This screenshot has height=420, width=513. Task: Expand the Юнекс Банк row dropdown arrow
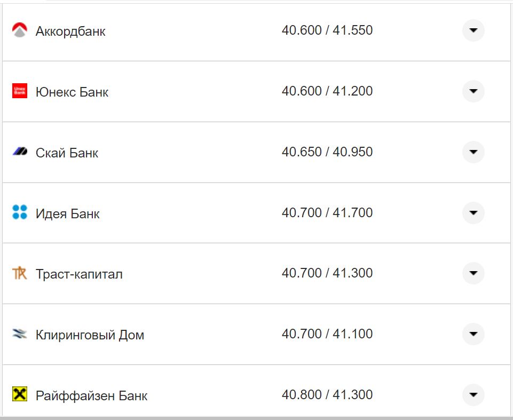(473, 91)
